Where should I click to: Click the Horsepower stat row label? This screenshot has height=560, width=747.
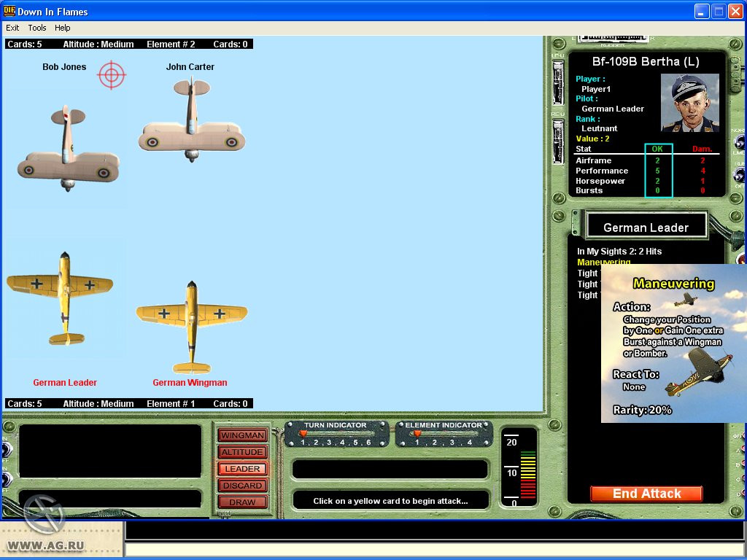pos(600,181)
